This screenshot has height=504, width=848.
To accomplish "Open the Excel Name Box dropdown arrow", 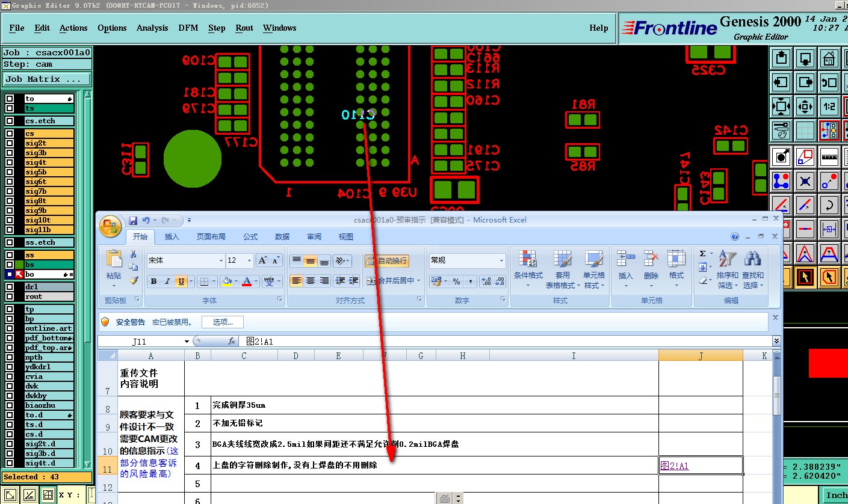I will pos(187,342).
